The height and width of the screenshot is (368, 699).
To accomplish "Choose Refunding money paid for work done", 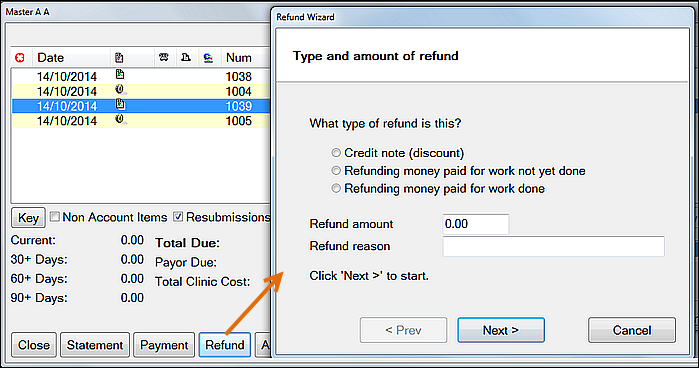I will pos(336,189).
